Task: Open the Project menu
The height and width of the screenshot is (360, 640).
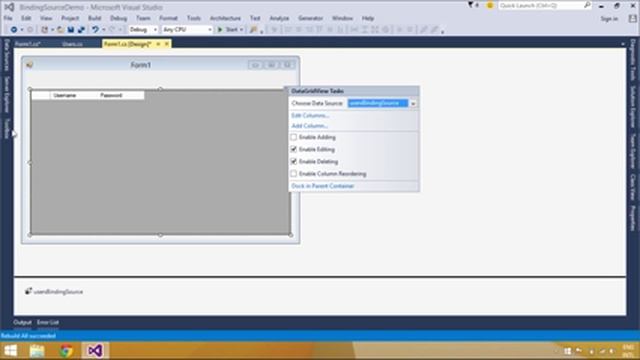Action: click(x=70, y=18)
